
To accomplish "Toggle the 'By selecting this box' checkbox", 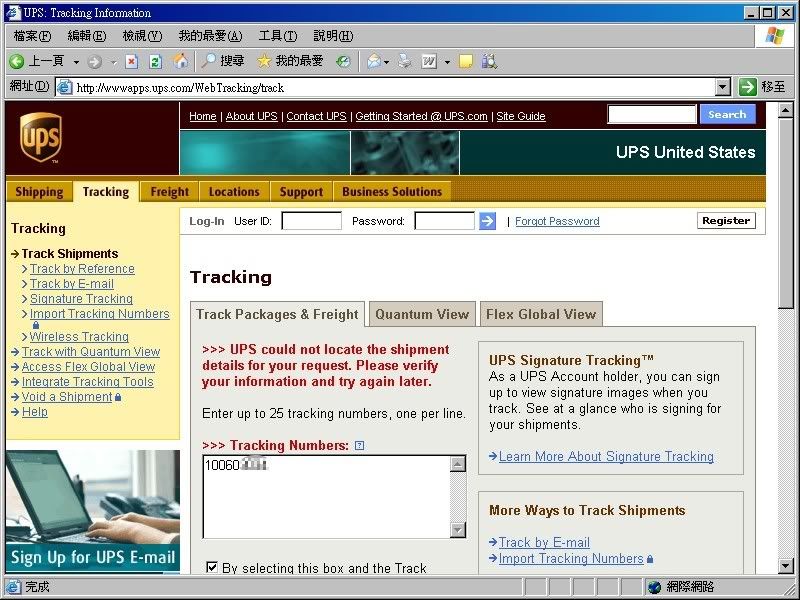I will (212, 567).
